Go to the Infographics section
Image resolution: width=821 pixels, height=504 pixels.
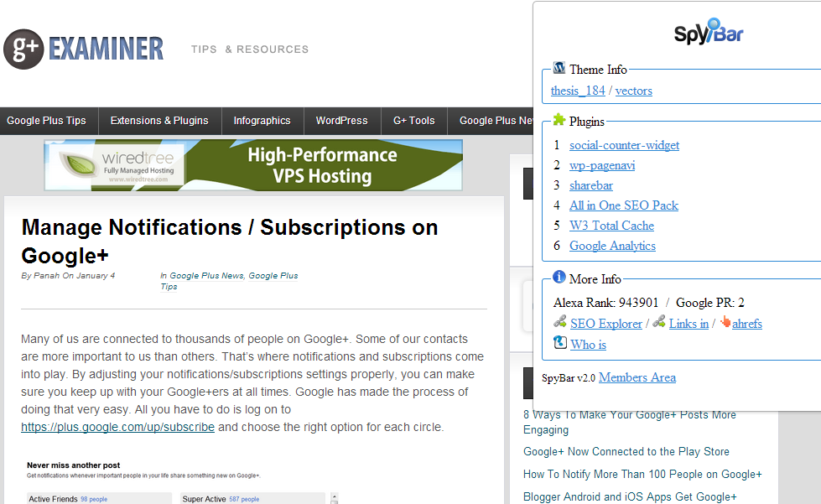coord(262,121)
